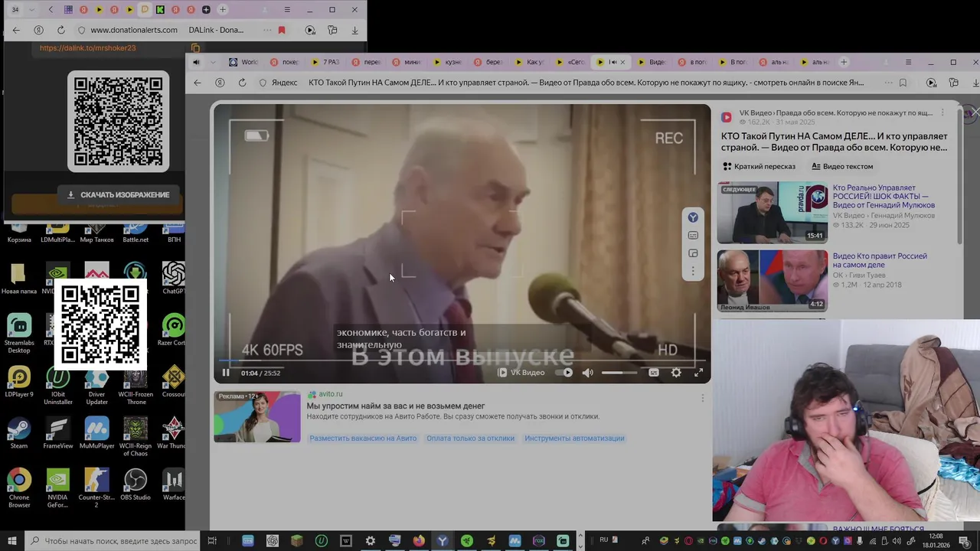Click the Windows taskbar search box
The height and width of the screenshot is (551, 980).
coord(113,540)
